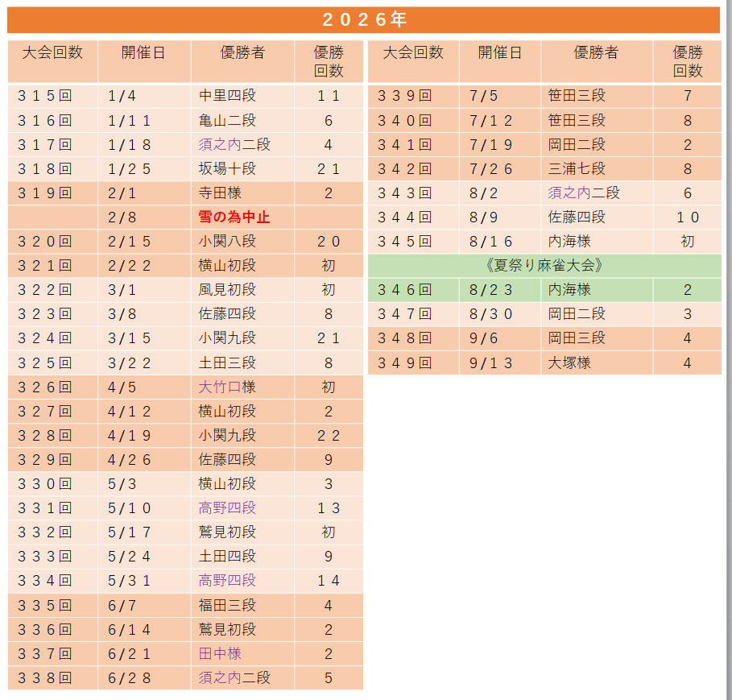
Task: Open the 田中様 link in the 337回 row
Action: 220,654
